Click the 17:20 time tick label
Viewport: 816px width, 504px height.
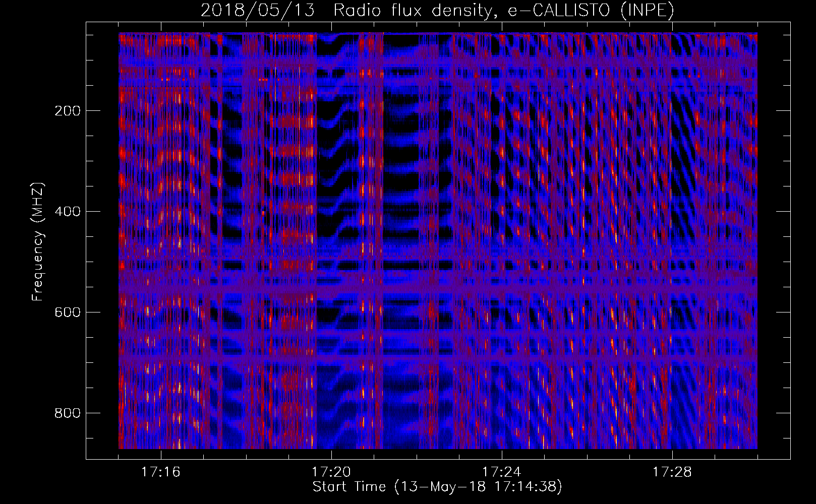(x=331, y=472)
